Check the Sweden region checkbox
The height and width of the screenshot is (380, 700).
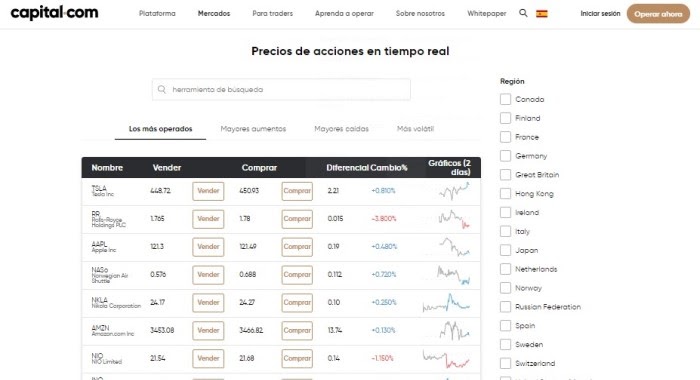tap(505, 344)
